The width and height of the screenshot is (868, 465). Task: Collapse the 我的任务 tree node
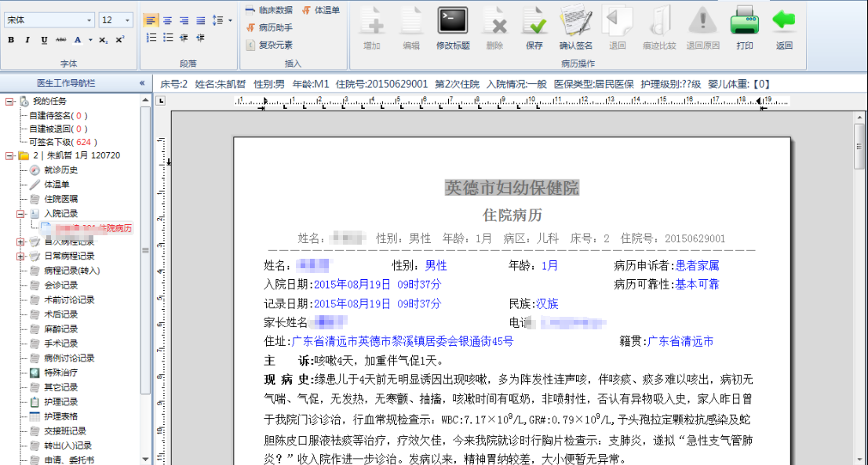[x=9, y=101]
